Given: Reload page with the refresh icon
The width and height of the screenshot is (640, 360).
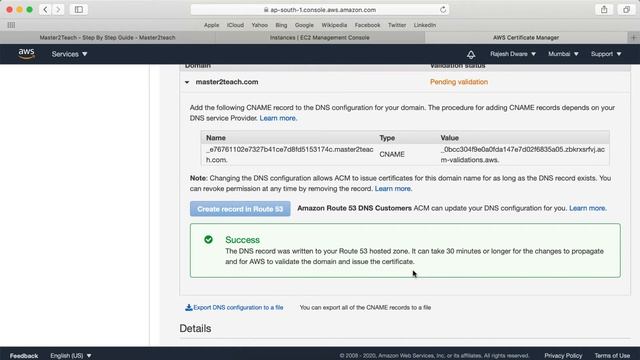Looking at the screenshot, I should [x=443, y=9].
